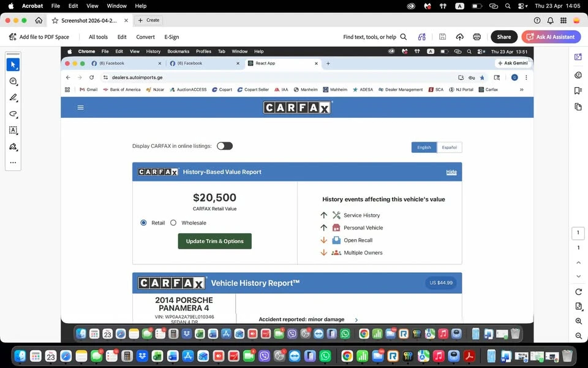This screenshot has width=588, height=368.
Task: Launch Viber from the macOS Dock
Action: 264,356
